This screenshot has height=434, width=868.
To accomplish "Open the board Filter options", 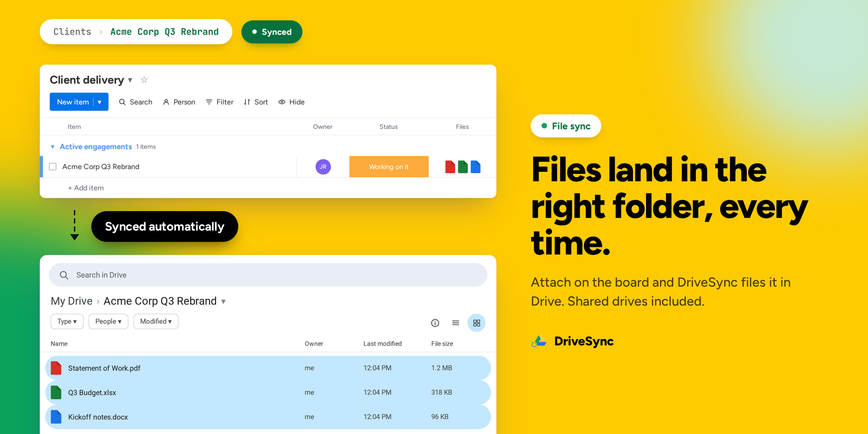I will (220, 102).
